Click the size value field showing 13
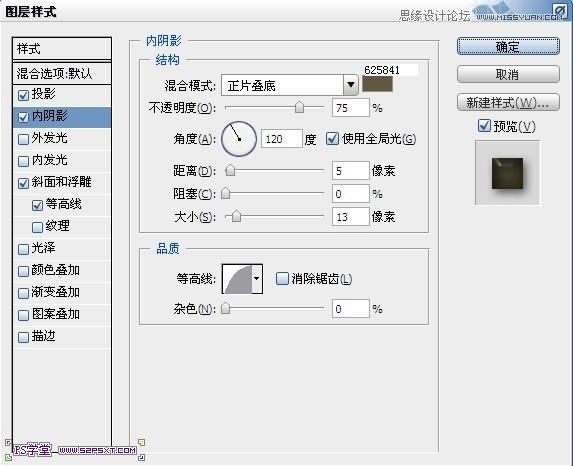 [x=350, y=217]
